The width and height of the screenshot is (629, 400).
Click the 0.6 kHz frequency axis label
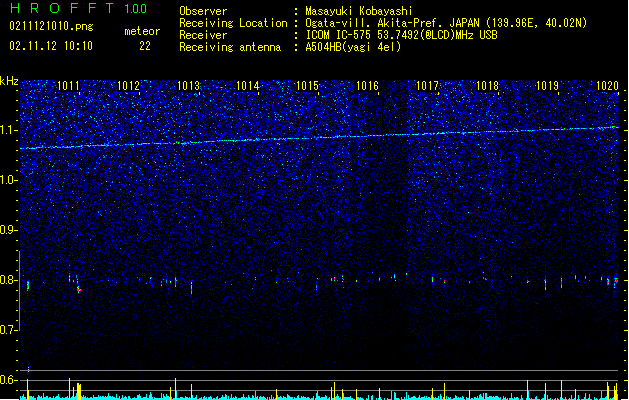9,380
